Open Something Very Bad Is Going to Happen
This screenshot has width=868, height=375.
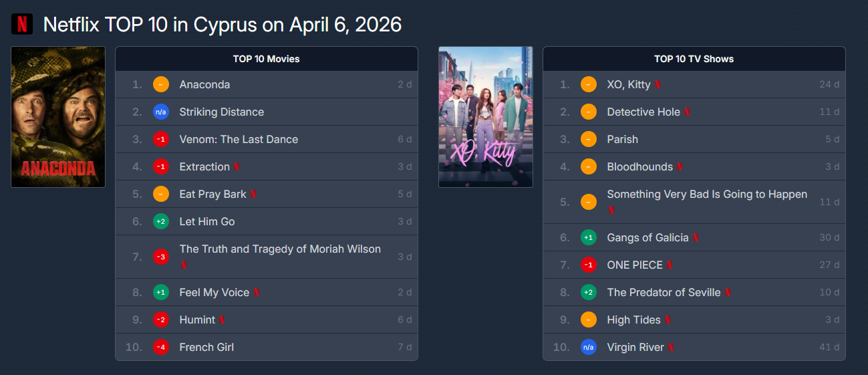coord(707,194)
